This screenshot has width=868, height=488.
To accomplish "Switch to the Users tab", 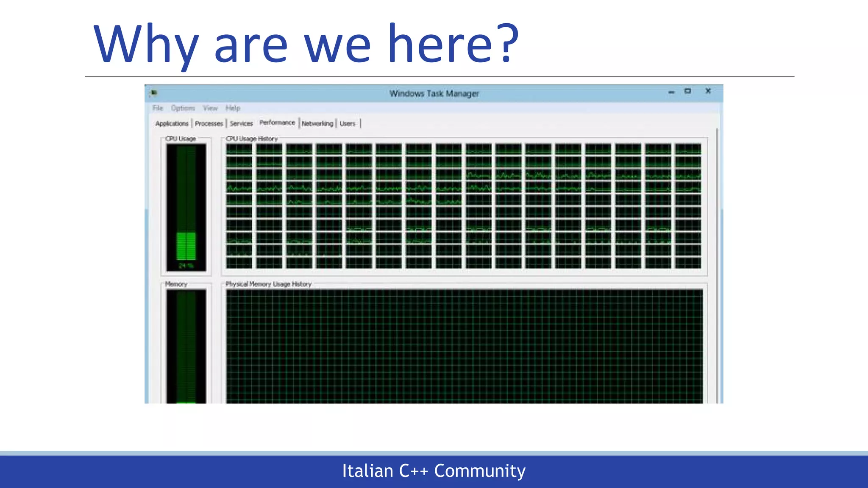I will pos(348,124).
